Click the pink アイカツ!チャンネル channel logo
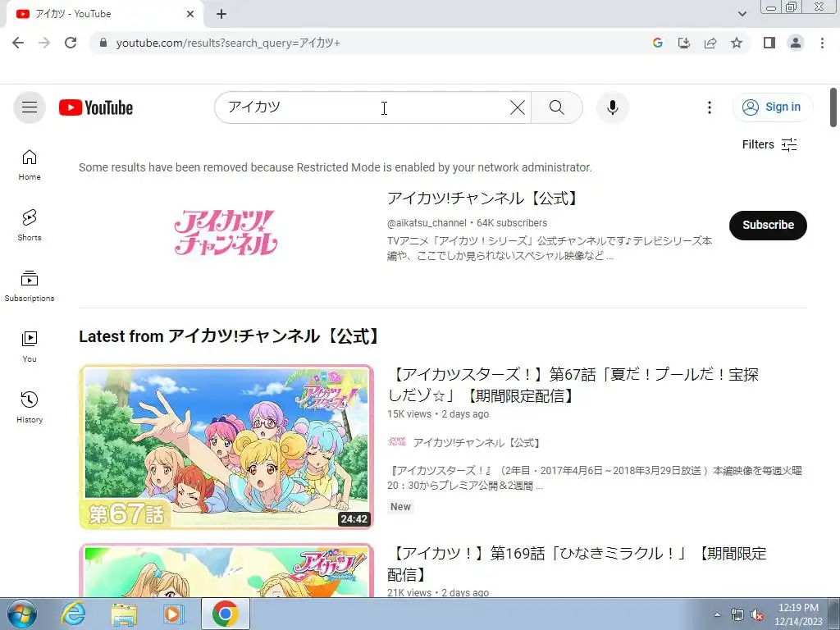Image resolution: width=840 pixels, height=630 pixels. tap(226, 232)
